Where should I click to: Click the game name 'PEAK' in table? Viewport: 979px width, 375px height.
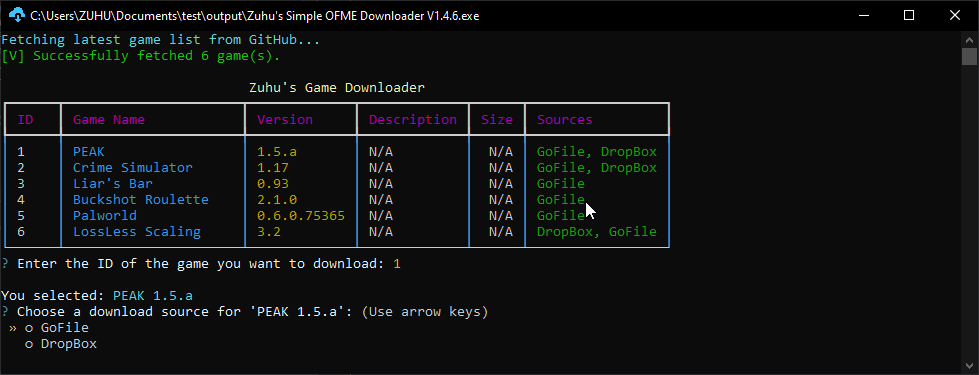pos(89,152)
